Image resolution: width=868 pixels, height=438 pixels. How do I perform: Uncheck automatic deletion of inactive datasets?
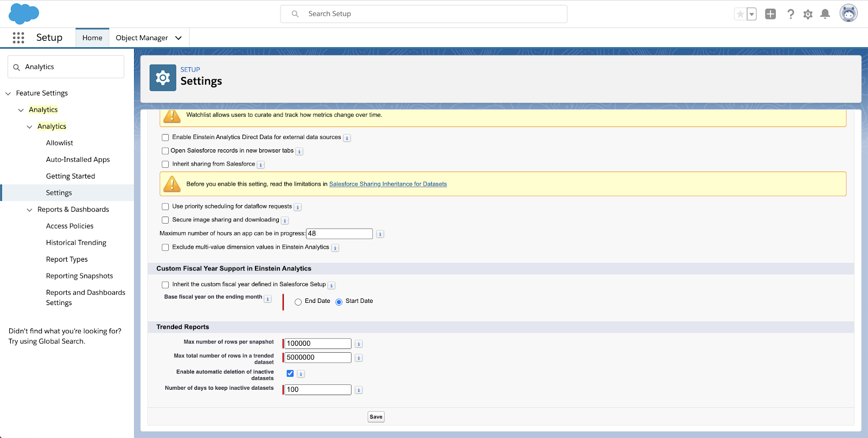point(290,373)
